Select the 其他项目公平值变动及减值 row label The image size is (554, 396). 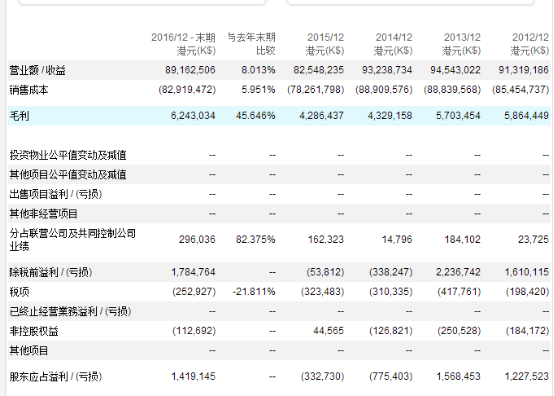pyautogui.click(x=68, y=175)
